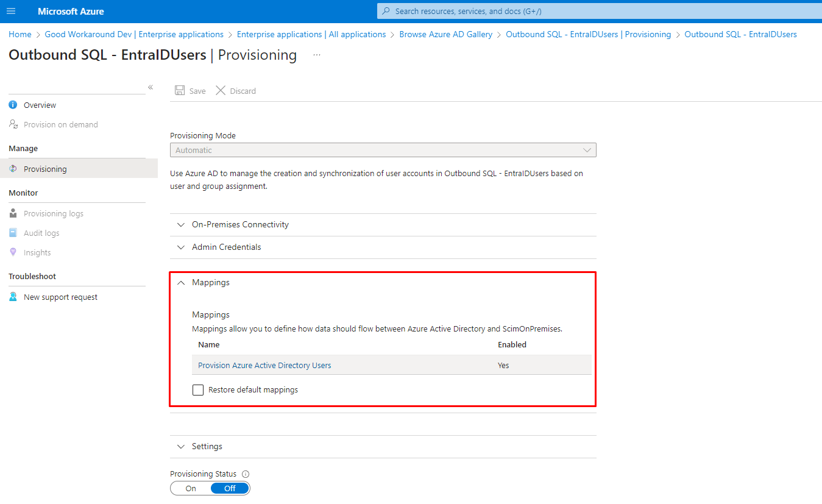Image resolution: width=822 pixels, height=504 pixels.
Task: Click the Discard X icon
Action: (x=221, y=91)
